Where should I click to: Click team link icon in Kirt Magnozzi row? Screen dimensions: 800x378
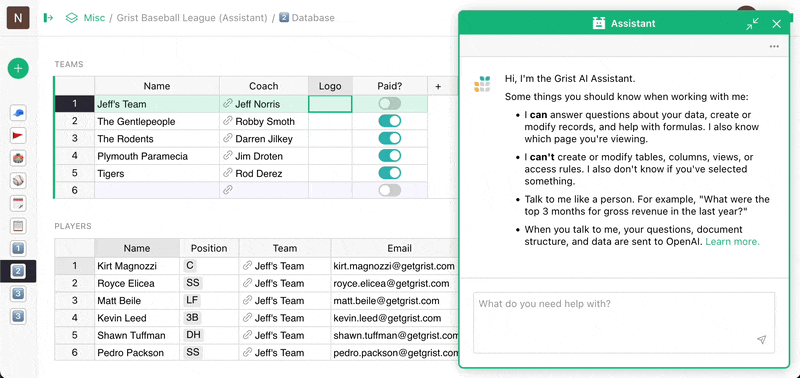(x=247, y=266)
